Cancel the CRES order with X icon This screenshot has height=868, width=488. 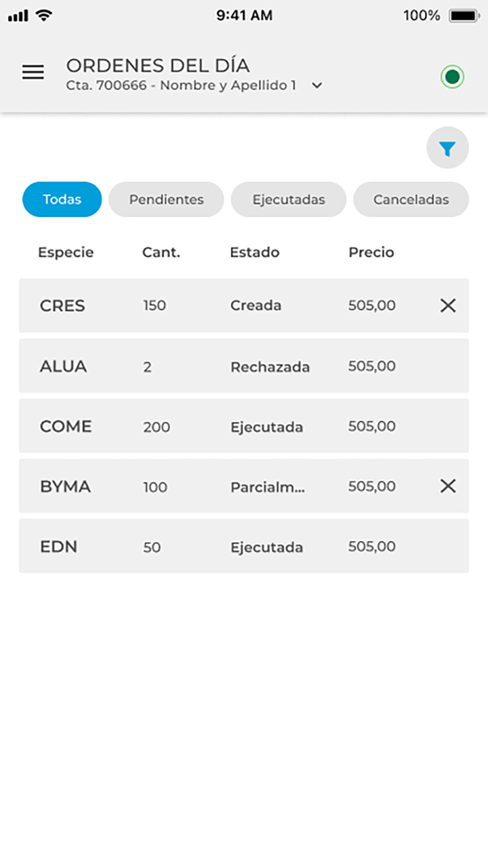click(447, 306)
